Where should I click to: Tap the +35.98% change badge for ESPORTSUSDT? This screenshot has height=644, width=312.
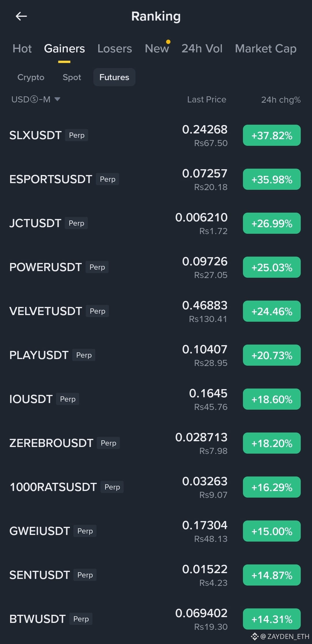(272, 179)
